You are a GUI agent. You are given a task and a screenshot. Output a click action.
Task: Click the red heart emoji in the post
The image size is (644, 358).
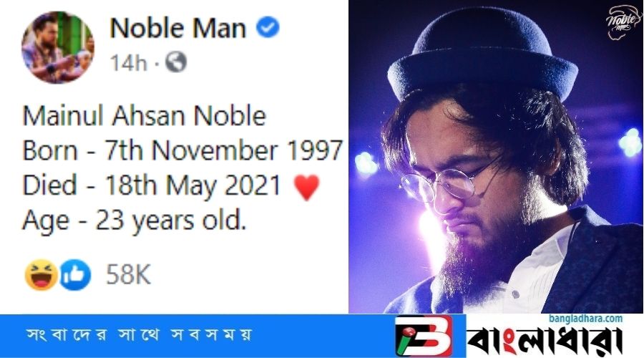pyautogui.click(x=307, y=188)
